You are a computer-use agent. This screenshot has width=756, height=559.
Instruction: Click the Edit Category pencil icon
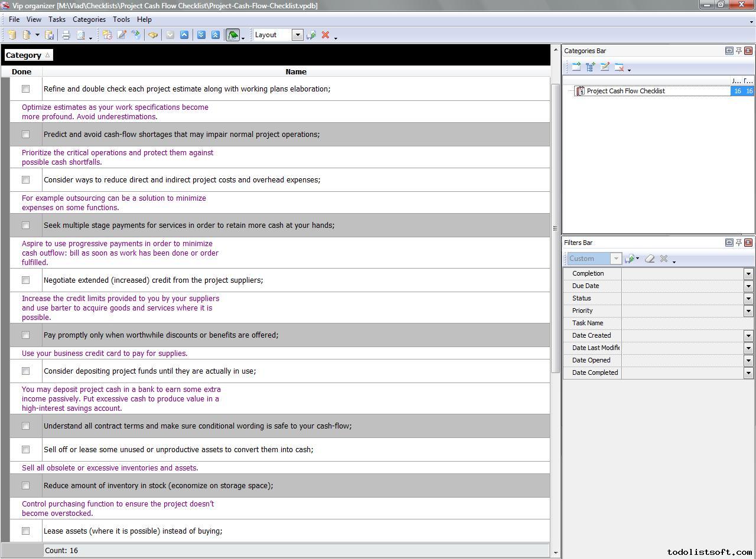point(605,67)
